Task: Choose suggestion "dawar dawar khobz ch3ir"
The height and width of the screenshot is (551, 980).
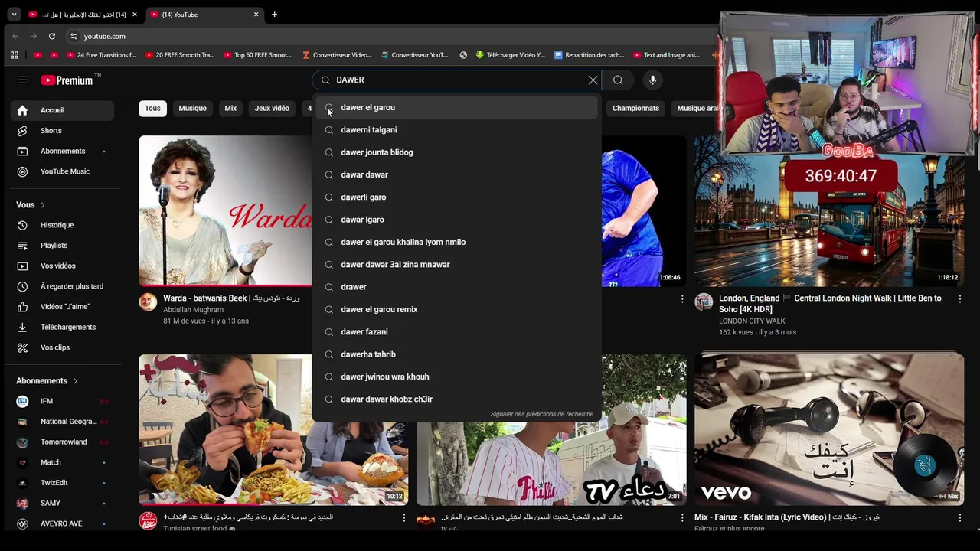Action: [x=456, y=399]
